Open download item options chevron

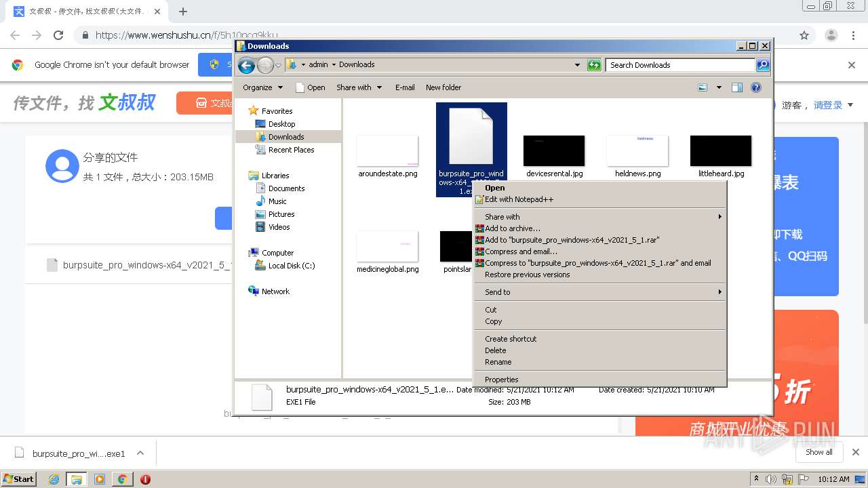pyautogui.click(x=140, y=453)
